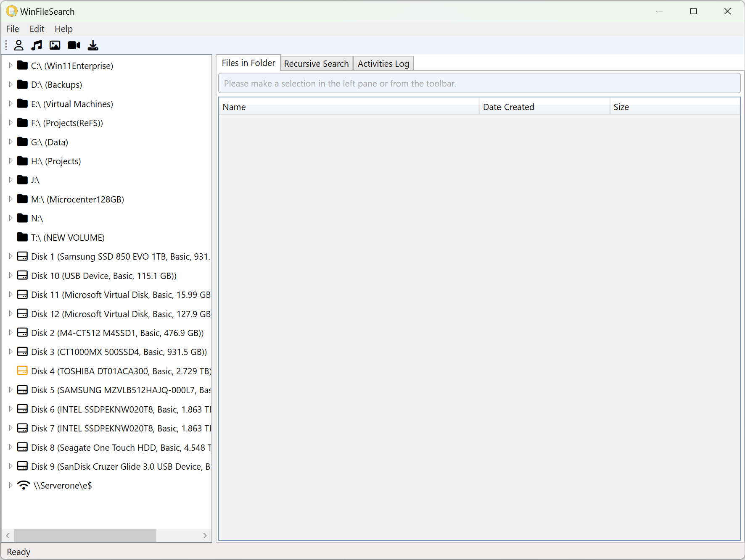Viewport: 745px width, 560px height.
Task: Select the H:\ (Projects) label
Action: (56, 161)
